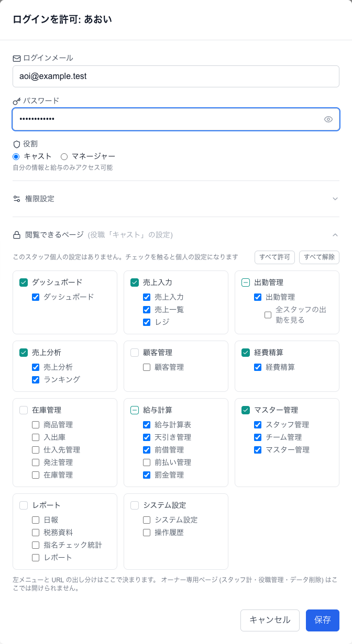Check the システム設定 sub-item checkbox
This screenshot has width=352, height=644.
click(x=147, y=520)
